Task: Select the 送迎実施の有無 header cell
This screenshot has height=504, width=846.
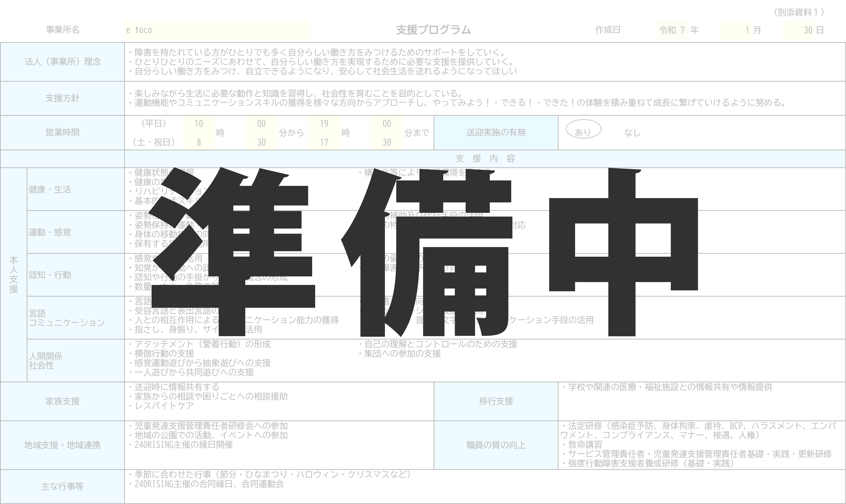Action: (x=496, y=132)
